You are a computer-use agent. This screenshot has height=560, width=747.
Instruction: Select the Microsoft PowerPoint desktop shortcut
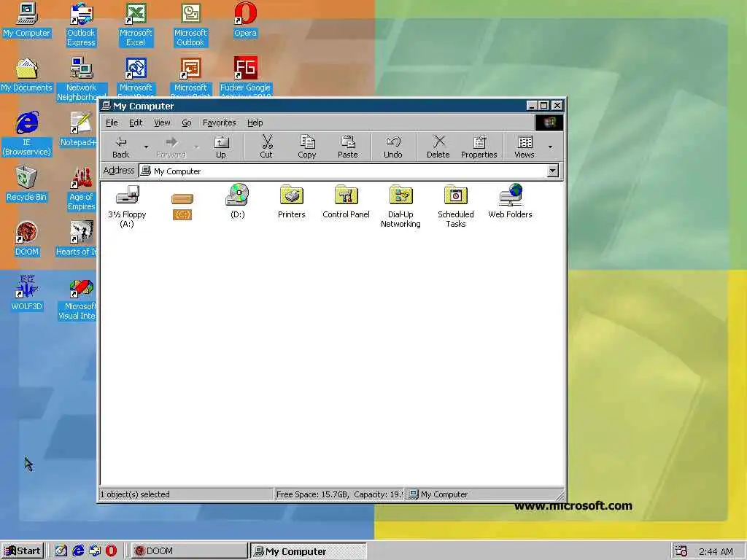coord(190,77)
